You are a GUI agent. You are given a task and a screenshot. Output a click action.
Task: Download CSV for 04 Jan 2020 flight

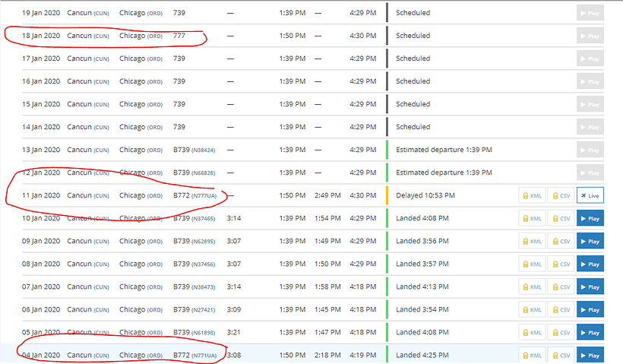pyautogui.click(x=561, y=355)
